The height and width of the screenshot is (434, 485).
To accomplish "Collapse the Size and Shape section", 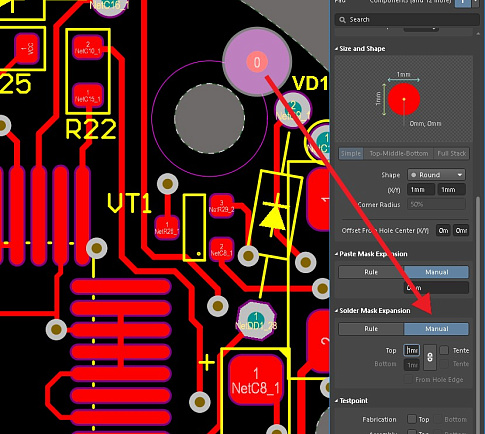I will pyautogui.click(x=336, y=49).
